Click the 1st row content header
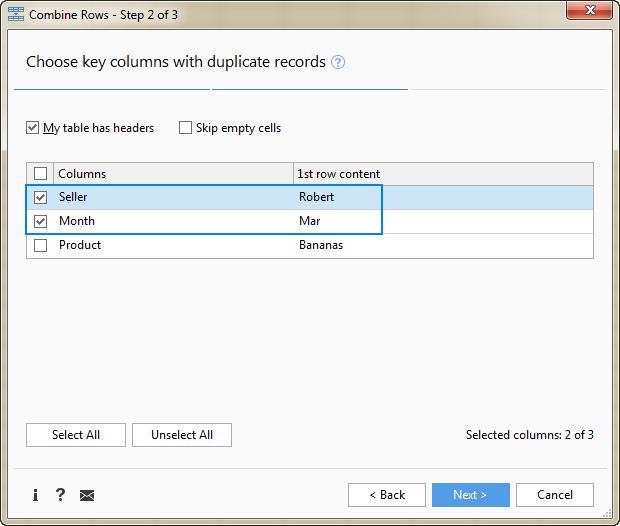 click(443, 174)
